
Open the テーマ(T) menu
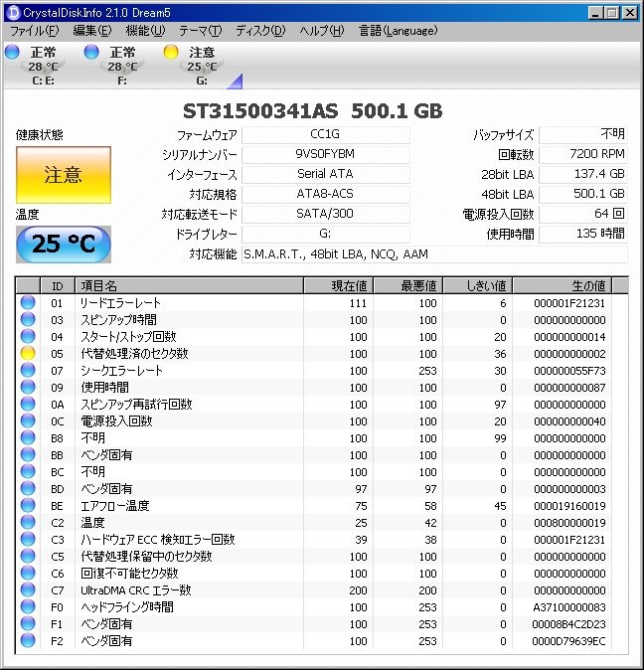pos(201,31)
